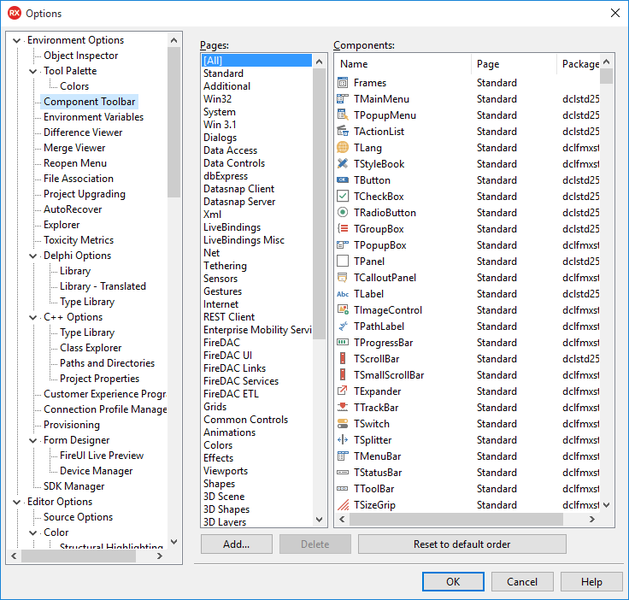Open Device Manager options page

(x=96, y=471)
